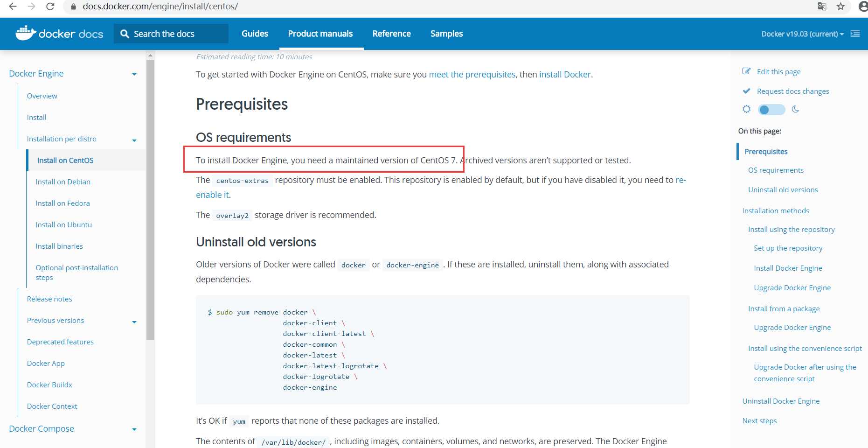The height and width of the screenshot is (448, 868).
Task: Jump to Uninstall Docker Engine in outline
Action: click(781, 401)
